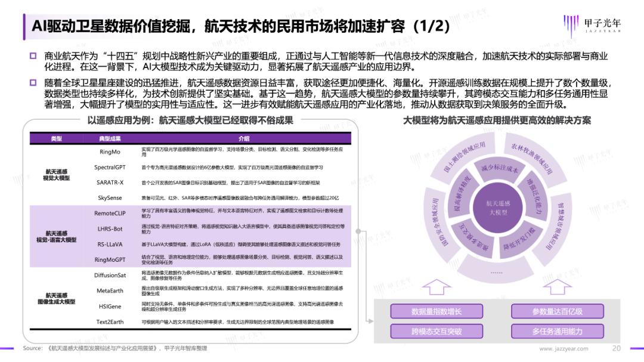The height and width of the screenshot is (362, 644).
Task: Click the 减少标注成本 ring segment
Action: point(500,168)
